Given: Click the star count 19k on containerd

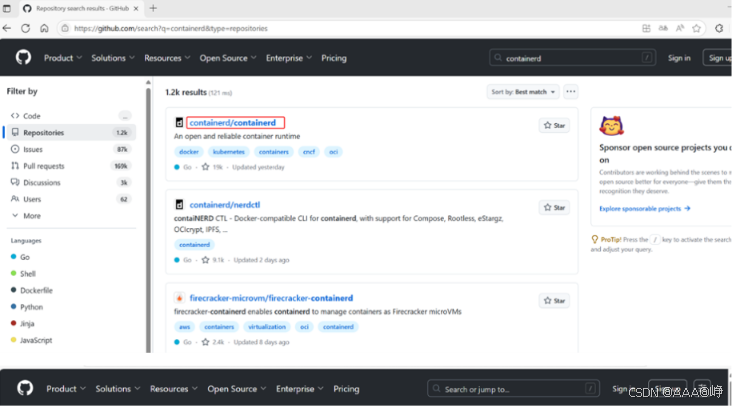Looking at the screenshot, I should 212,167.
